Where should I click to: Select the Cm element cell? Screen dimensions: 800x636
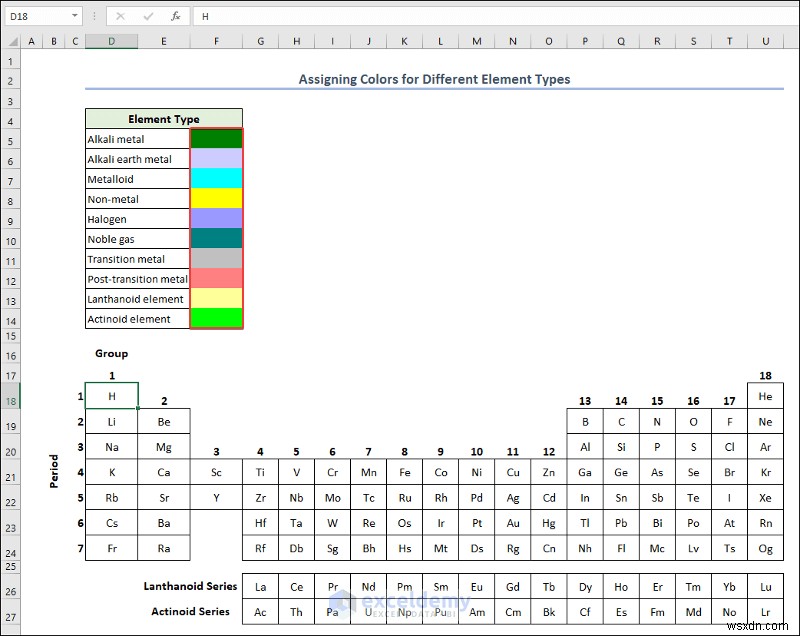pos(513,612)
